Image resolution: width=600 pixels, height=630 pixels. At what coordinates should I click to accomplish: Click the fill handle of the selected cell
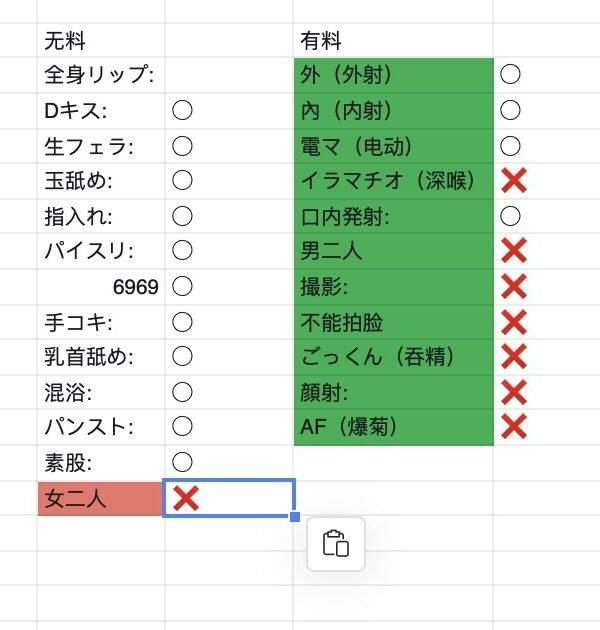tap(295, 516)
